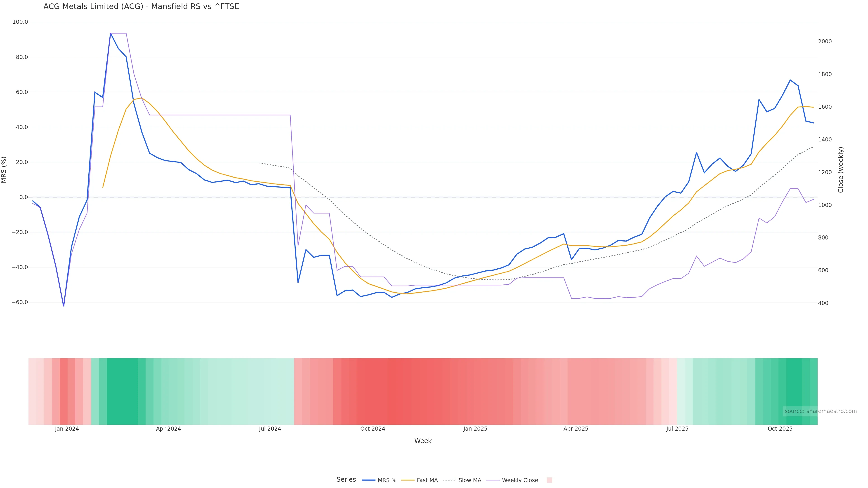Select the Jul 2024 week tick label
Screen dimensions: 868x488
coord(270,429)
